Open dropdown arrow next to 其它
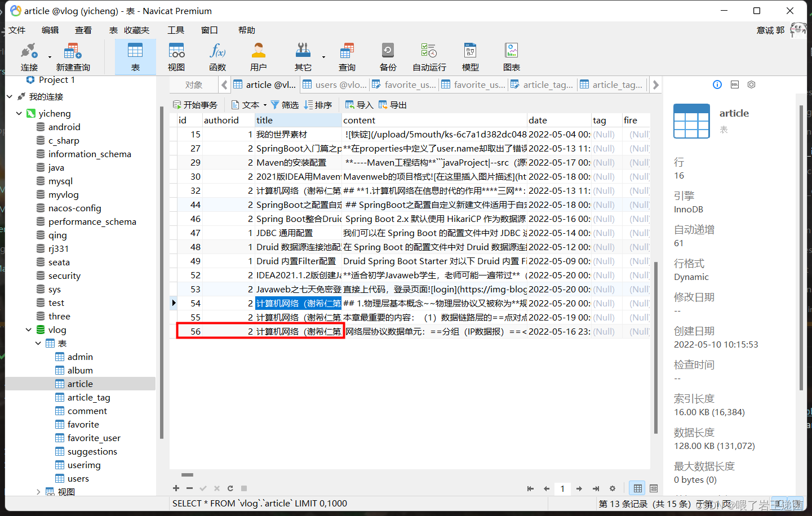Screen dimensions: 812x516 [x=323, y=57]
